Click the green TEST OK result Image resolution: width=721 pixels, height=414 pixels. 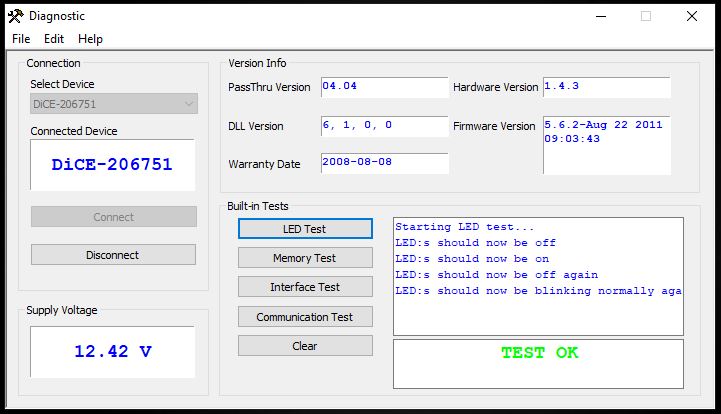pos(539,353)
